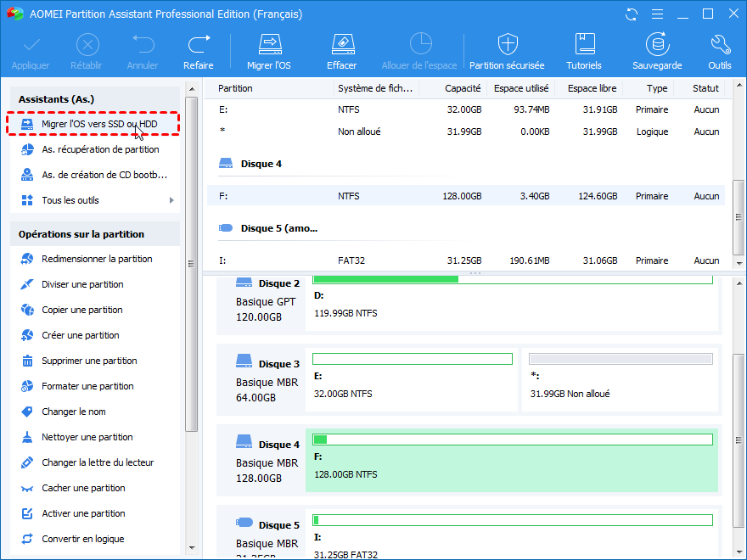
Task: Click the refresh icon in title bar
Action: pos(632,14)
